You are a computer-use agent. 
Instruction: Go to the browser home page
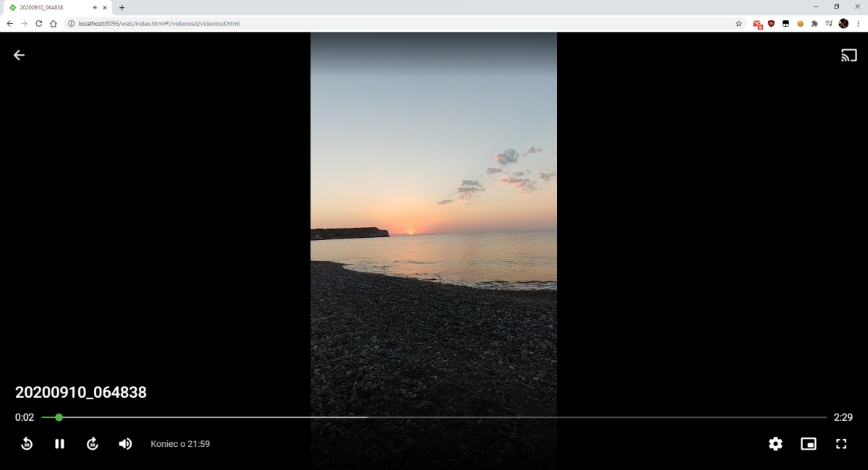tap(53, 23)
